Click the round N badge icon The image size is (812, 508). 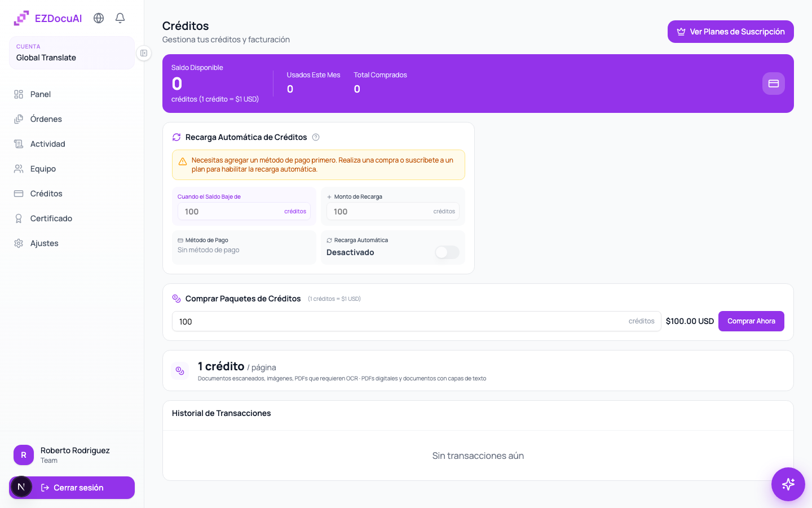[21, 487]
